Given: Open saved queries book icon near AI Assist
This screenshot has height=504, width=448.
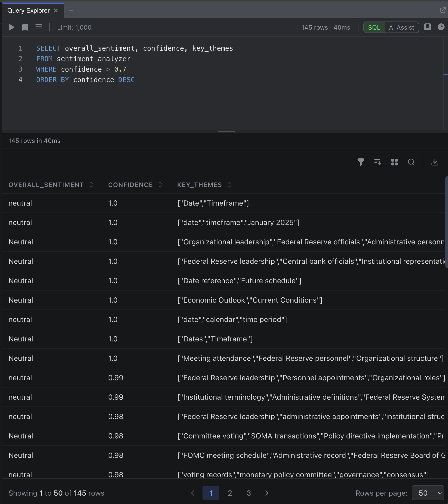Looking at the screenshot, I should (428, 27).
